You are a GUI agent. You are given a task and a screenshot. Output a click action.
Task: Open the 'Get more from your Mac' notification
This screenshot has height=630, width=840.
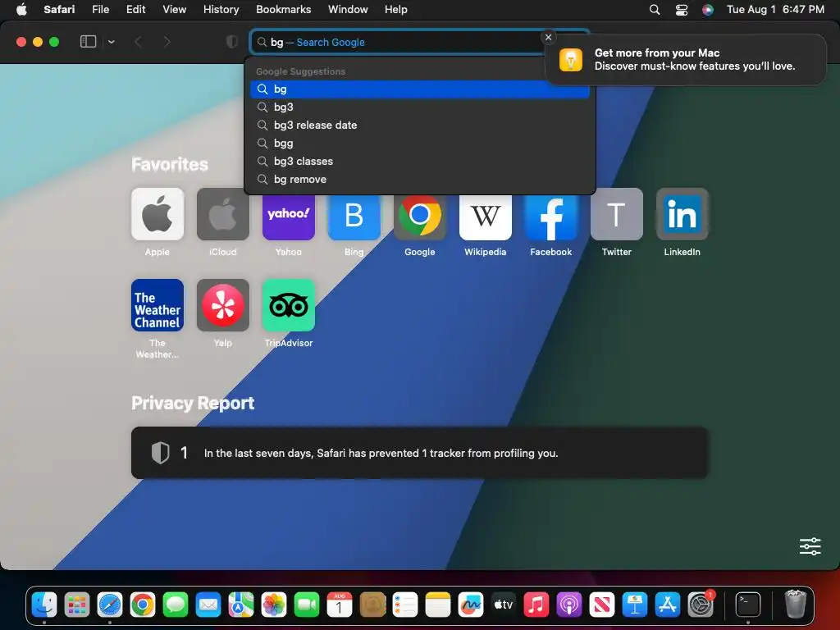[x=686, y=59]
